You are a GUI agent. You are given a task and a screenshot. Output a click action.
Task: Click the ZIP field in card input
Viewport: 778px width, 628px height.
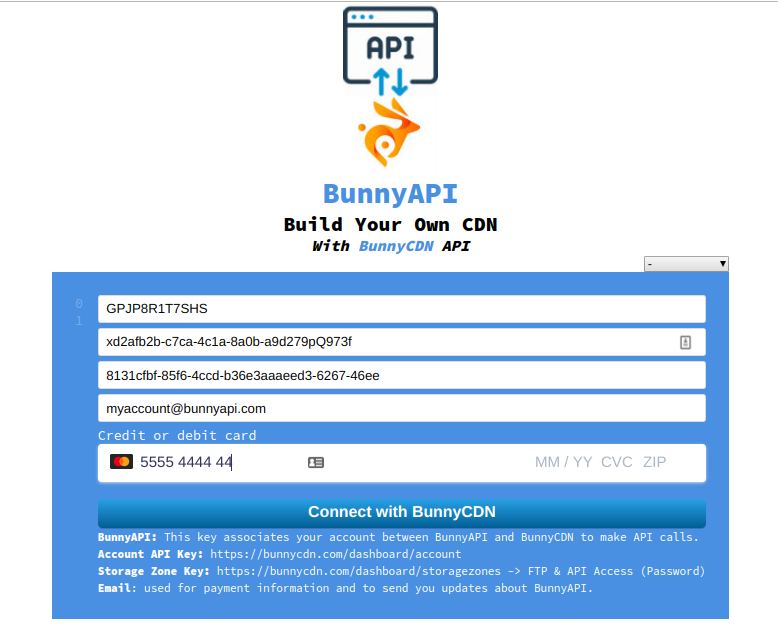pyautogui.click(x=654, y=462)
